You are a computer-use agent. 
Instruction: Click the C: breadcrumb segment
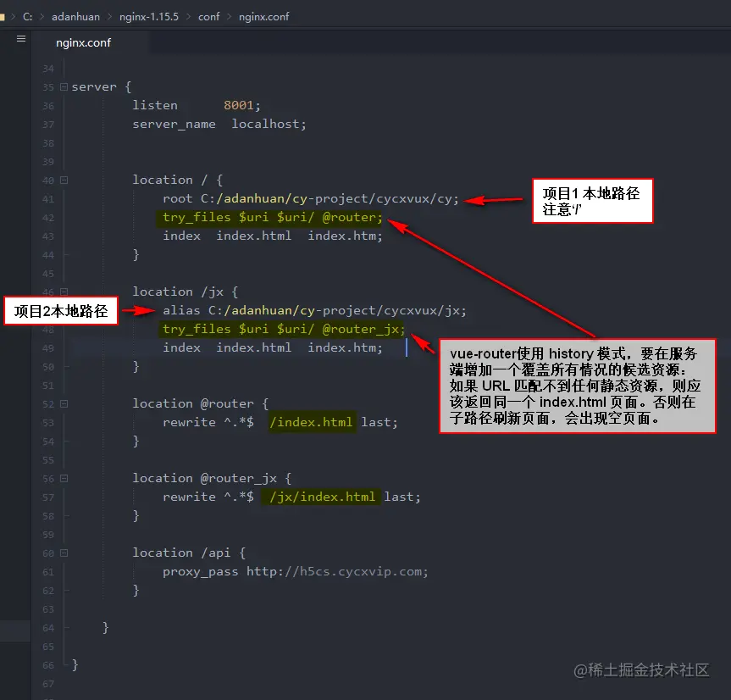(27, 17)
